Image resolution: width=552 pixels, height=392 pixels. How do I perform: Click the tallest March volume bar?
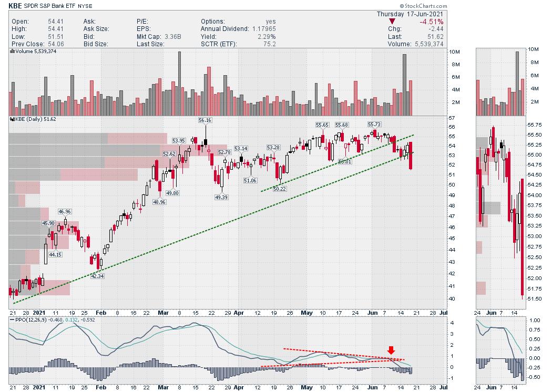click(x=180, y=84)
